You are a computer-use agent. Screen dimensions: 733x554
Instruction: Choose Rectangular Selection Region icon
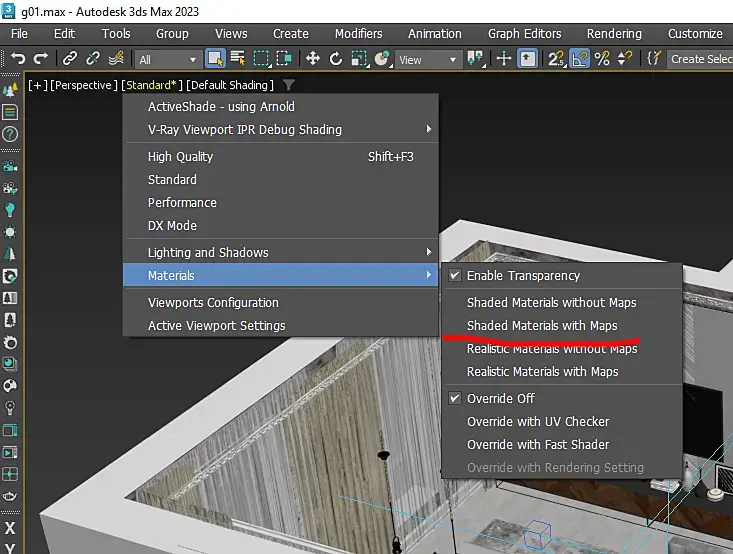[x=261, y=59]
